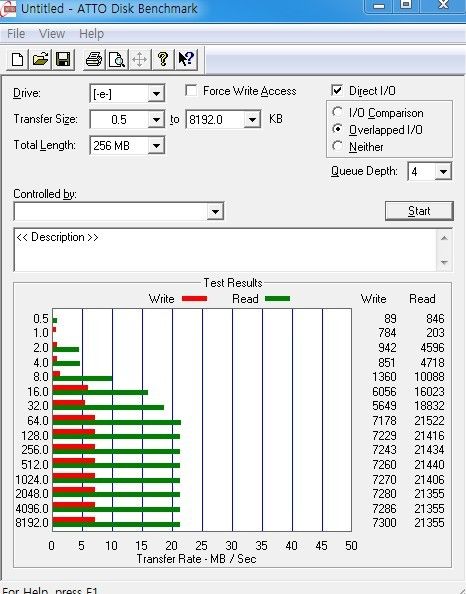Print the benchmark results icon
This screenshot has width=466, height=594.
pos(94,59)
